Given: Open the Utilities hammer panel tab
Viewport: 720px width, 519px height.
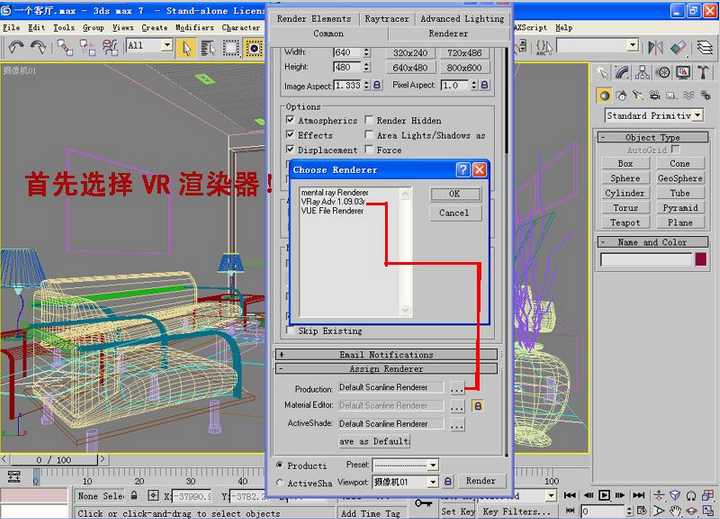Looking at the screenshot, I should coord(703,72).
